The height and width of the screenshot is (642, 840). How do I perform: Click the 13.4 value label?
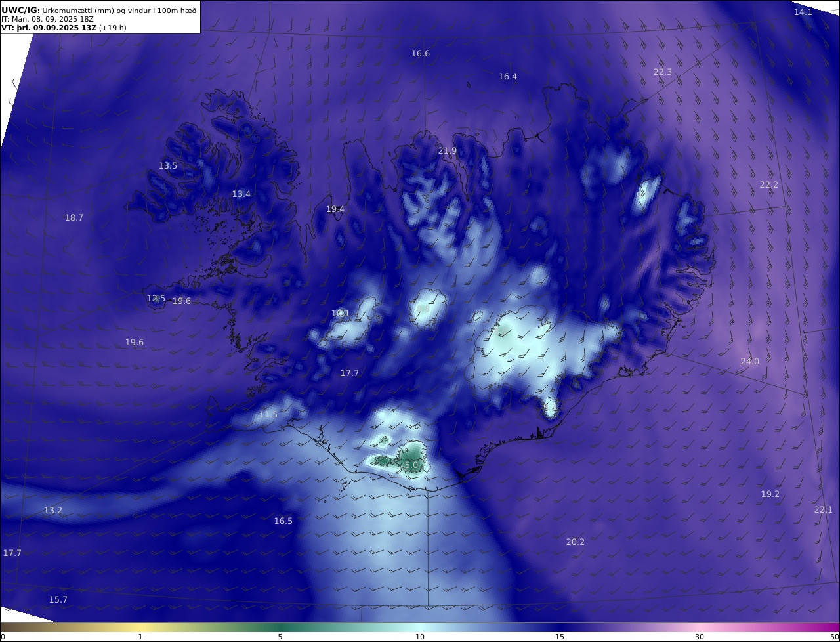point(241,194)
